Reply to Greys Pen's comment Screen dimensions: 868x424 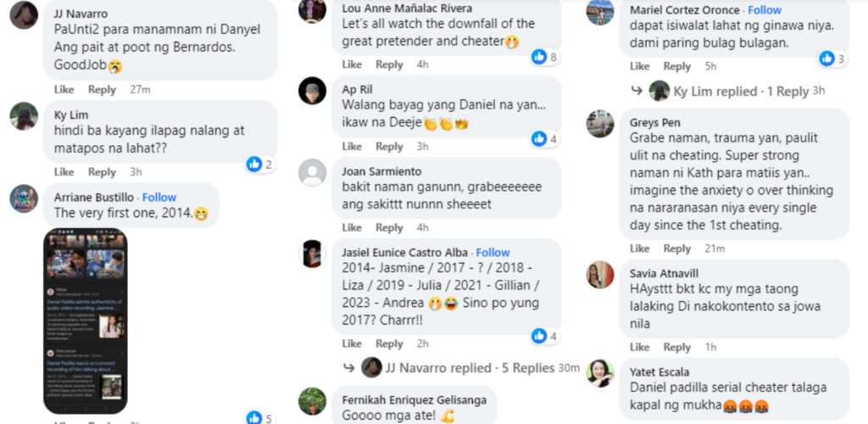point(677,248)
